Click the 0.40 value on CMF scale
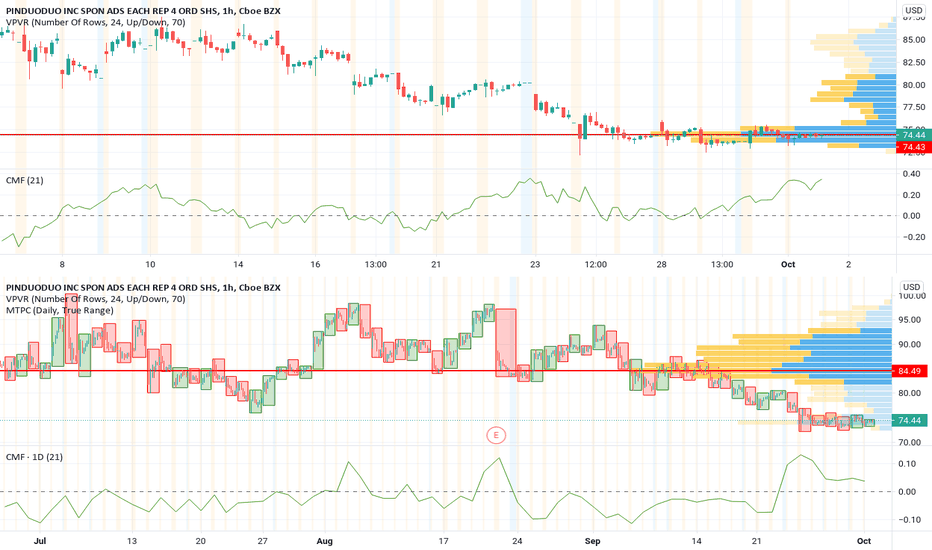This screenshot has width=932, height=550. point(911,174)
